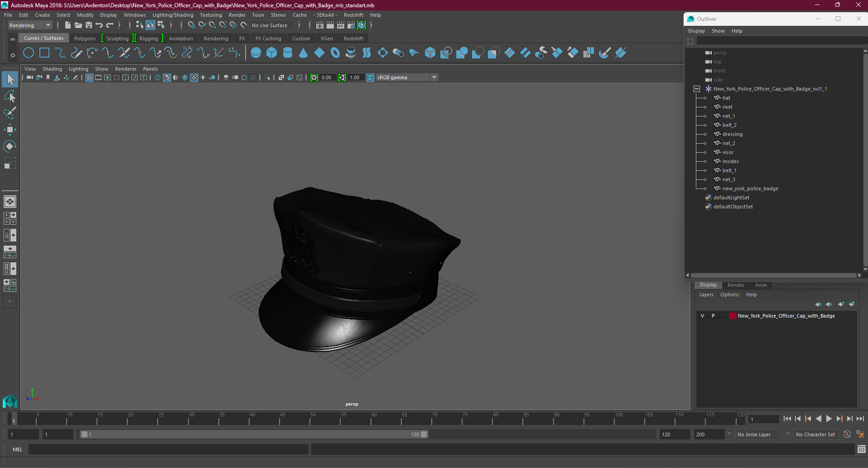Screen dimensions: 868x468
Task: Activate the Lasso select tool
Action: click(10, 96)
